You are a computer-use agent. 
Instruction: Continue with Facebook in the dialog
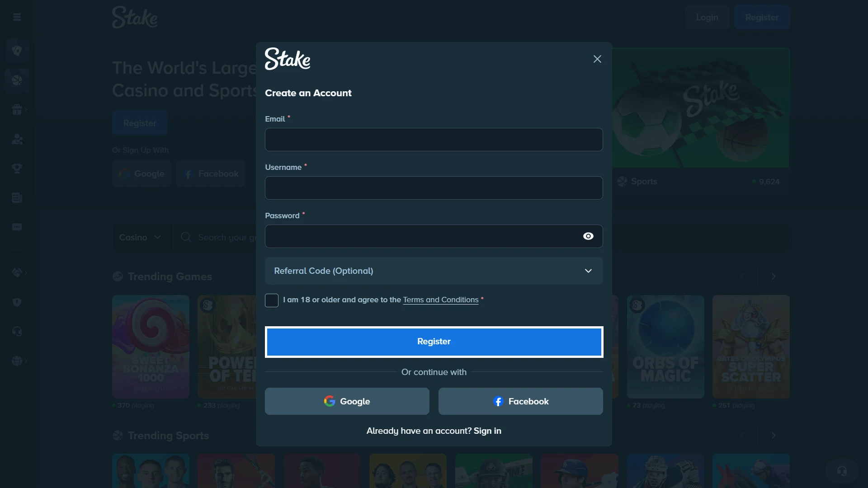coord(521,401)
